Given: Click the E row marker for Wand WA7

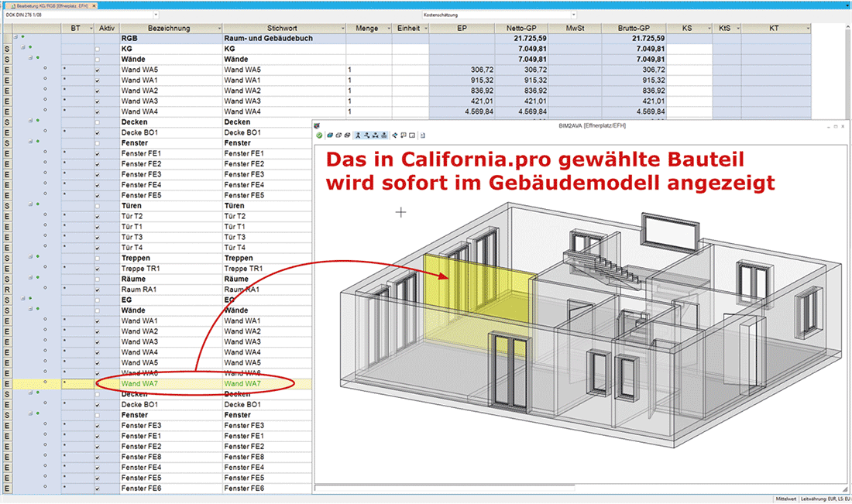Looking at the screenshot, I should click(7, 384).
